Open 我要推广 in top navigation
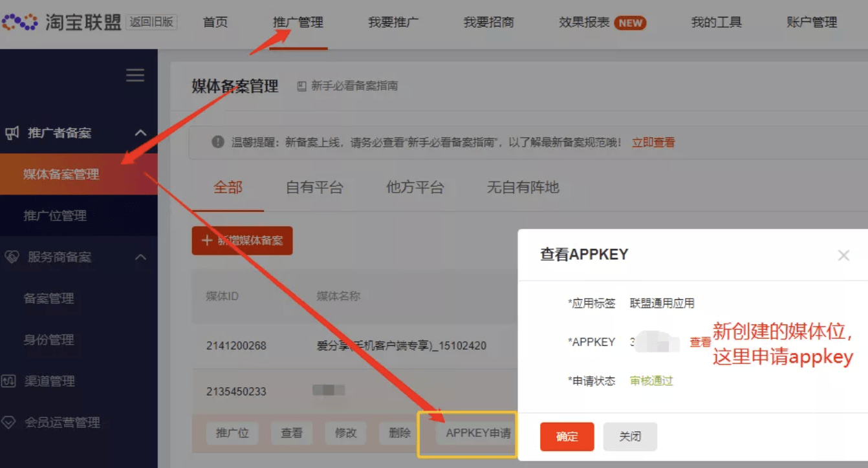Viewport: 868px width, 468px height. coord(393,23)
